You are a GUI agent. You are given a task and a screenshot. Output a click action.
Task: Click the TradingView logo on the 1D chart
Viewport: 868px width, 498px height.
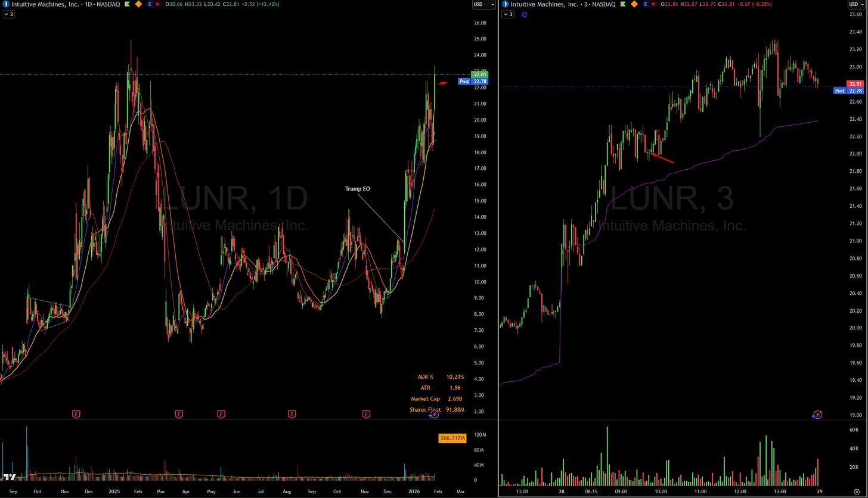(x=9, y=477)
